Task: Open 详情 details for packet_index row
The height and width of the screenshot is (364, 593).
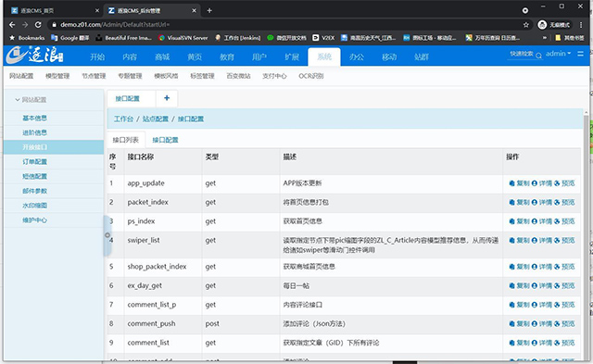Action: pos(541,202)
